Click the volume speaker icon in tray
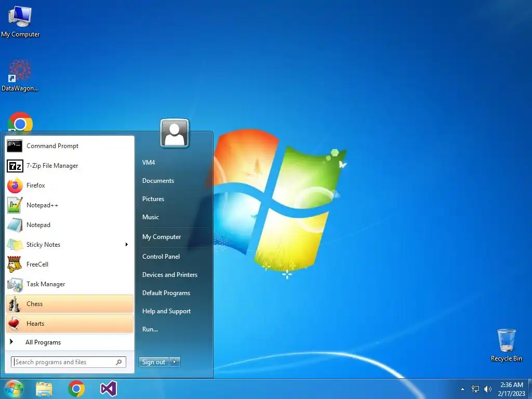 487,389
